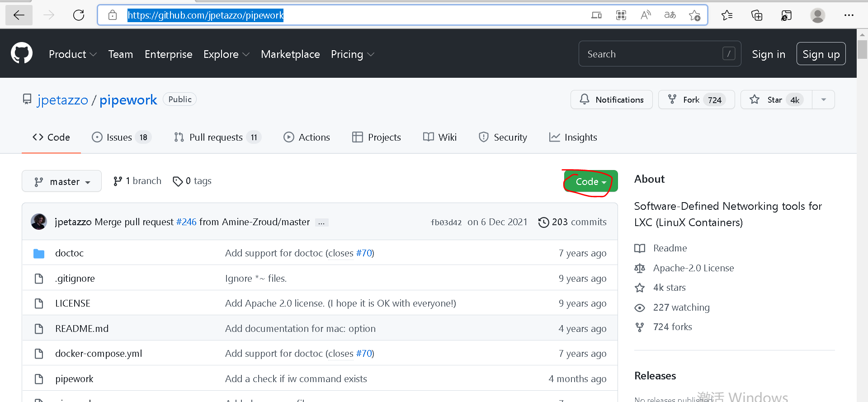This screenshot has height=402, width=868.
Task: Open the Readme link in About
Action: pos(670,248)
